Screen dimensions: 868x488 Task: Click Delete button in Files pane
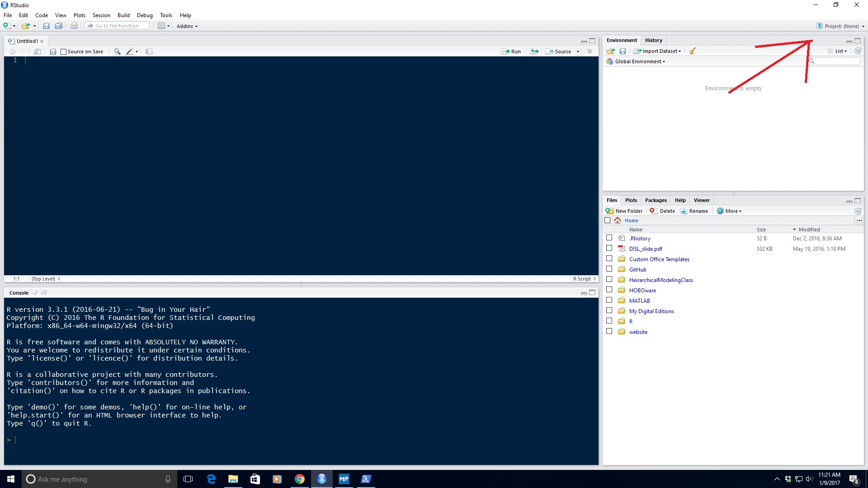[662, 211]
